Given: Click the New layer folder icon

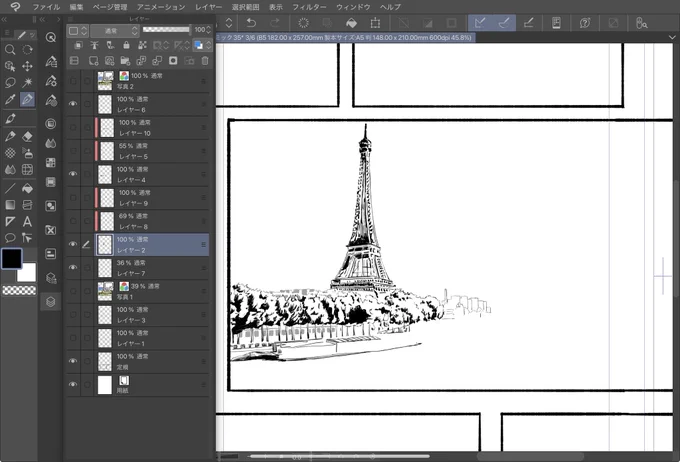Looking at the screenshot, I should coord(125,61).
